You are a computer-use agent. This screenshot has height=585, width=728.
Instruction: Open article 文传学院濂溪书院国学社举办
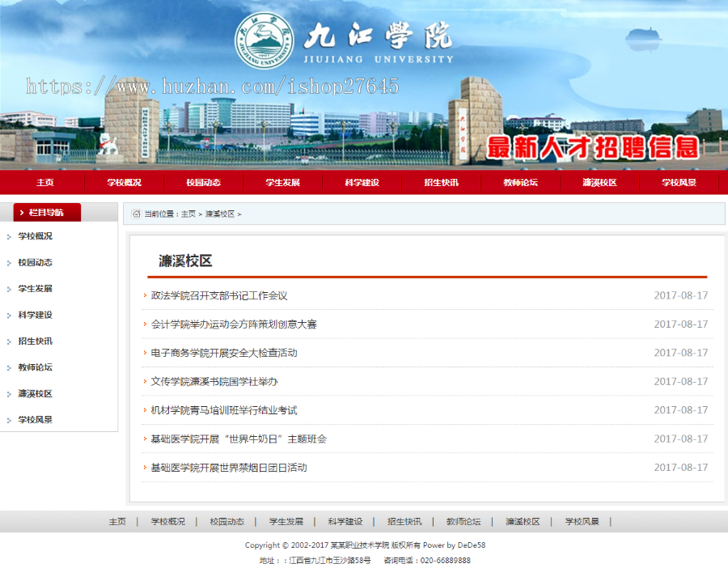click(x=214, y=382)
